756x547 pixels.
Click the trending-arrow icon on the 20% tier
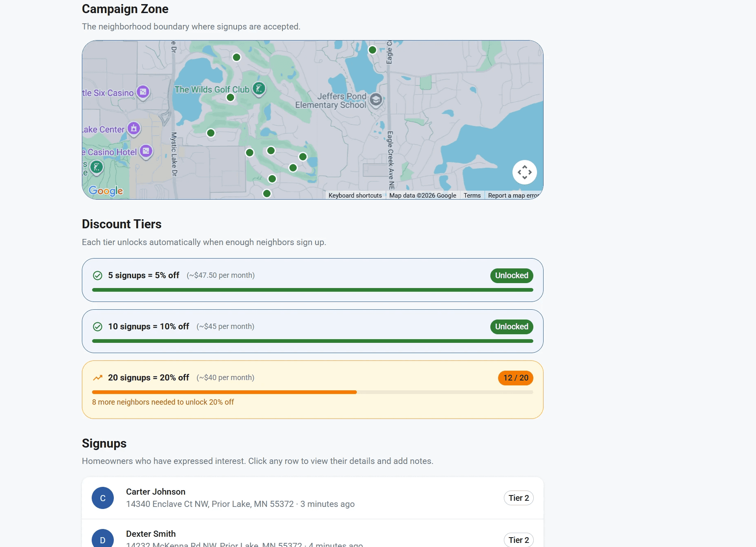97,377
